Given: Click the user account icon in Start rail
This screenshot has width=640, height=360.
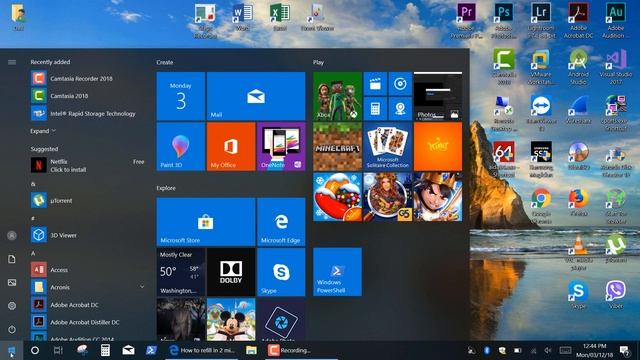Looking at the screenshot, I should [x=12, y=236].
